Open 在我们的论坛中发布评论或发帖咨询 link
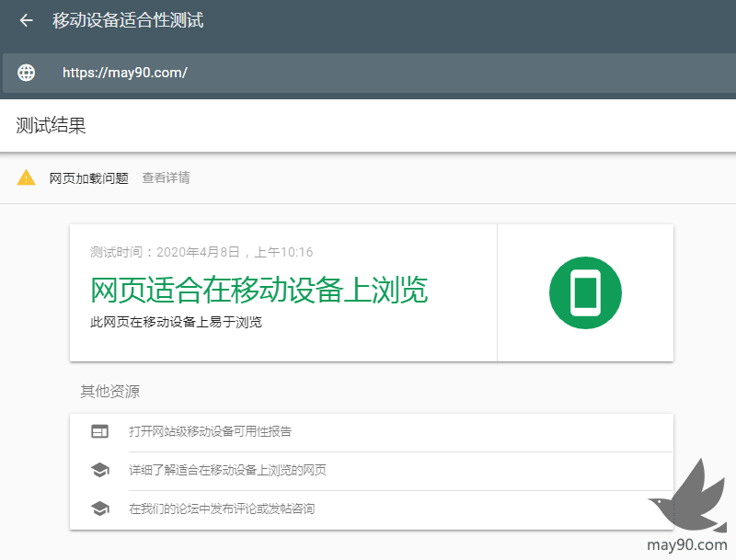Image resolution: width=736 pixels, height=560 pixels. 222,509
